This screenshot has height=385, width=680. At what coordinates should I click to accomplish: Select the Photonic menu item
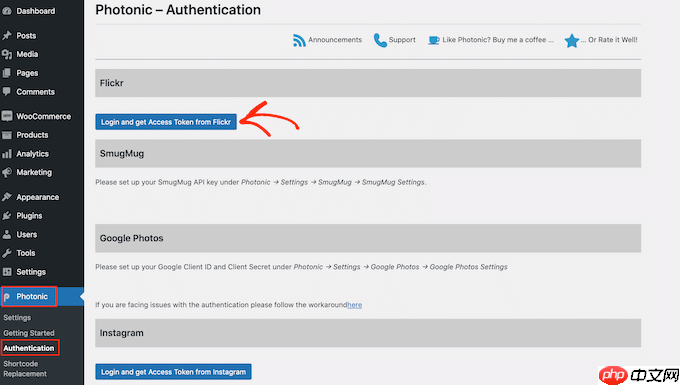pyautogui.click(x=32, y=297)
